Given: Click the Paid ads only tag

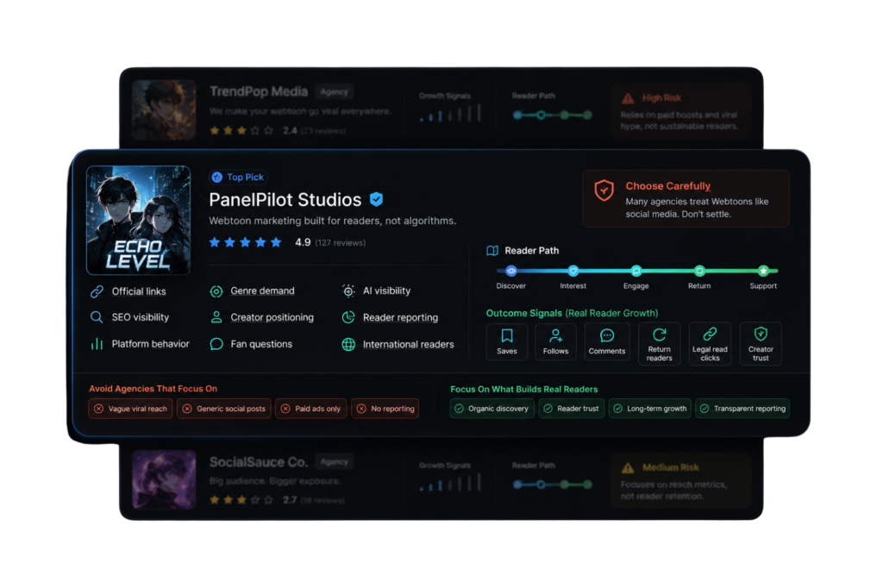Looking at the screenshot, I should (x=310, y=409).
